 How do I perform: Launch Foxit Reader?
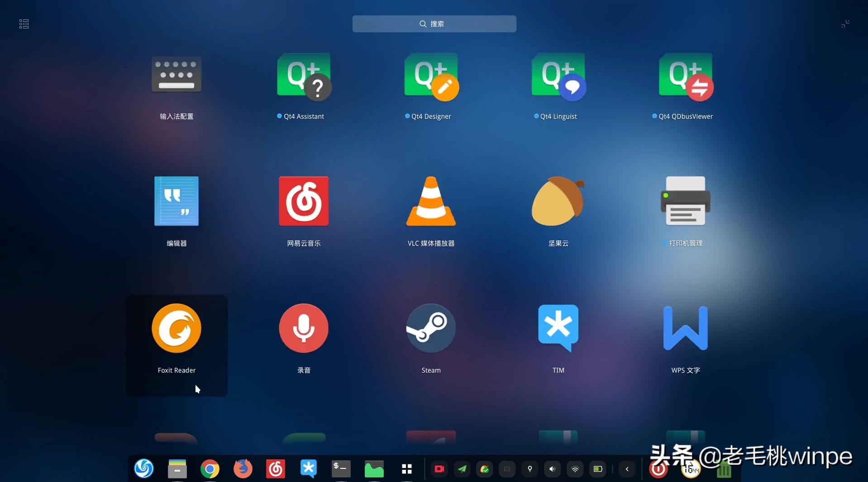coord(176,328)
